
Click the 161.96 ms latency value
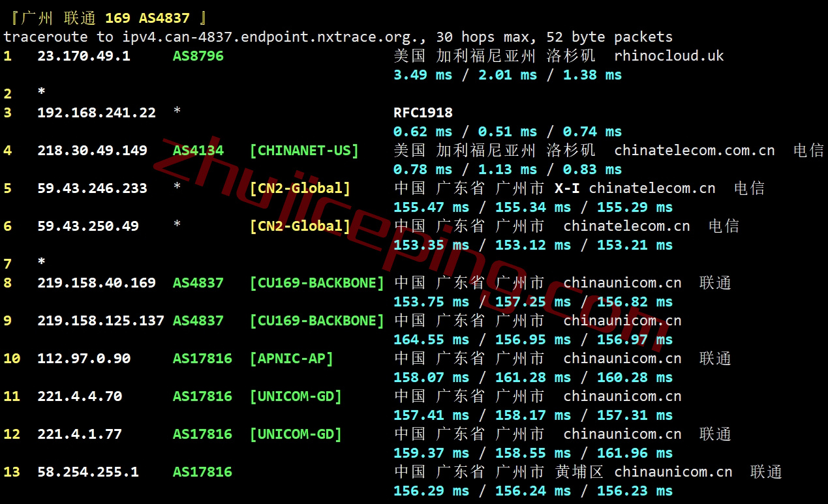(x=635, y=453)
